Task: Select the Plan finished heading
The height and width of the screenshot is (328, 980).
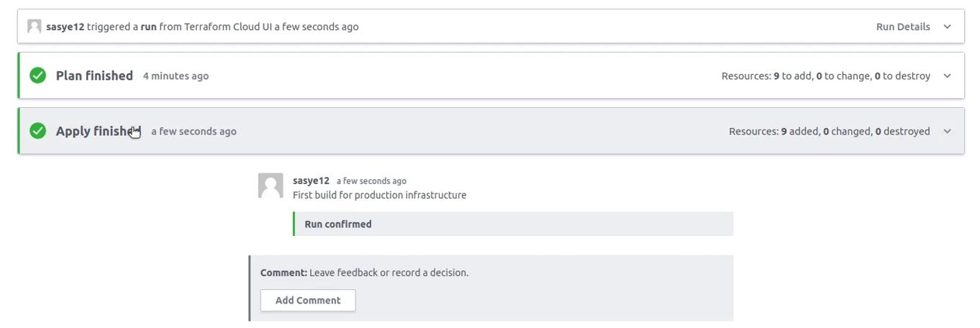Action: 94,76
